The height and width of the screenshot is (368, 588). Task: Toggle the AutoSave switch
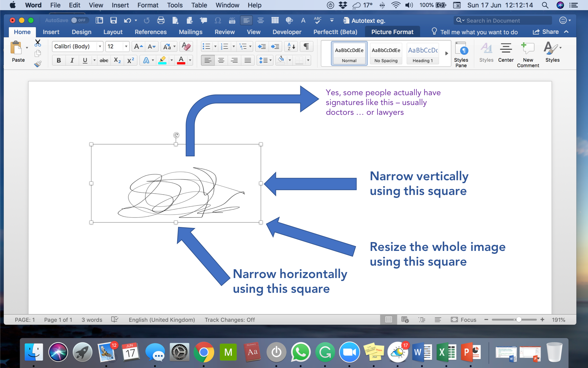tap(78, 20)
